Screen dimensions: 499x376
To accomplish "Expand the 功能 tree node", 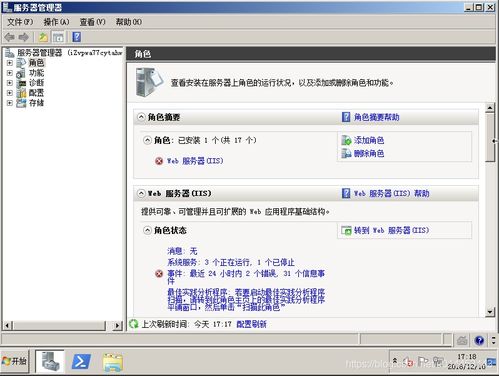I will 10,73.
